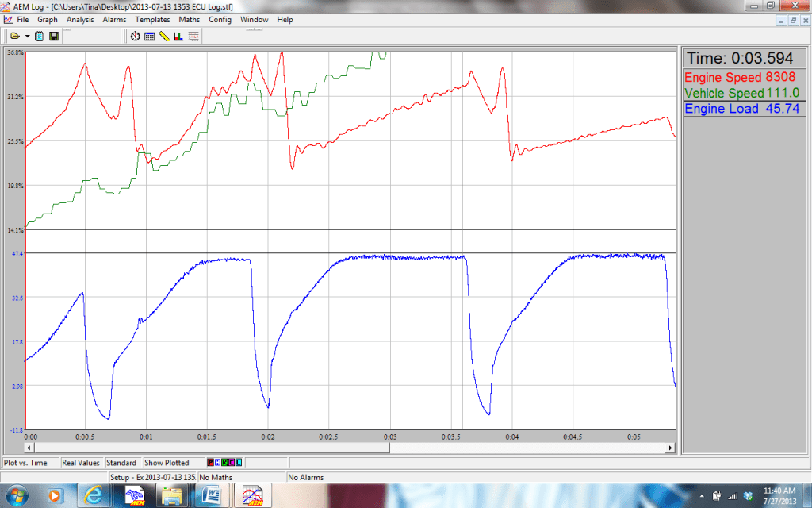Toggle the cyan L indicator
The height and width of the screenshot is (508, 812).
[x=238, y=463]
